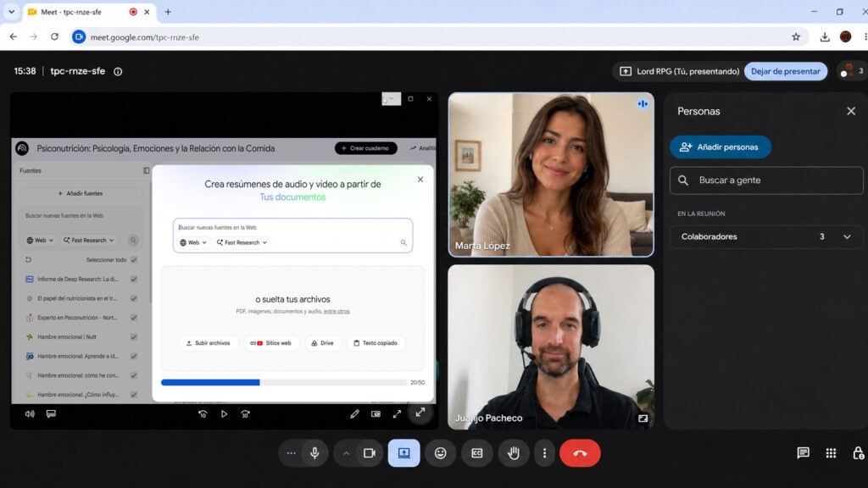Click Juanjo Pacheco video tile
The width and height of the screenshot is (868, 488).
[x=551, y=347]
